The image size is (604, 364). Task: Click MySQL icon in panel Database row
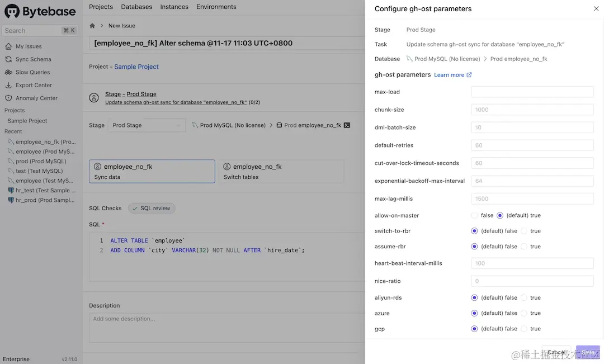(x=409, y=59)
